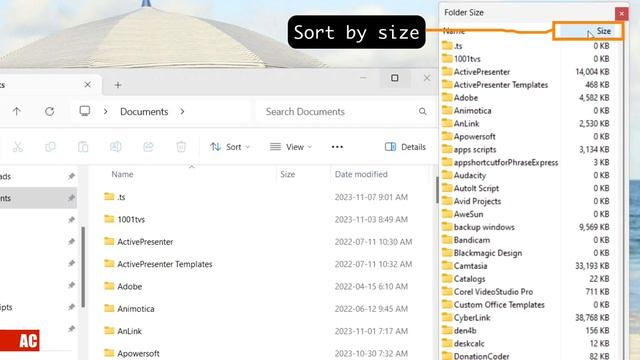Screen dimensions: 640x360
Task: Select Custom Office Templates in Folder Size
Action: [527, 305]
